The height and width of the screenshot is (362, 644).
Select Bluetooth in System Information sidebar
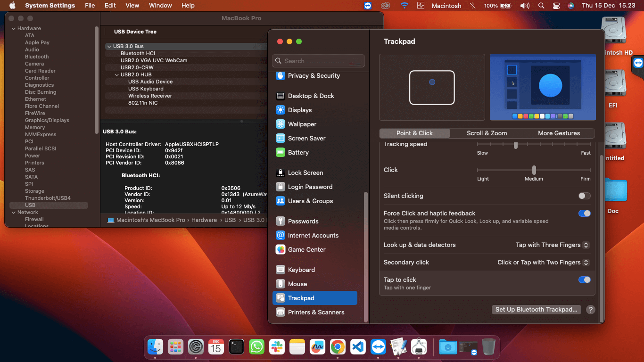tap(37, 57)
